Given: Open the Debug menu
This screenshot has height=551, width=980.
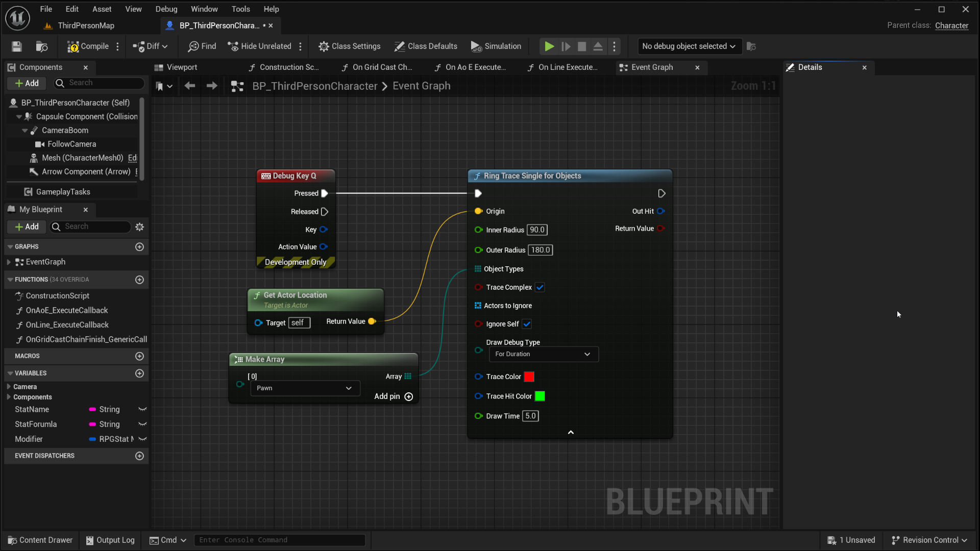Looking at the screenshot, I should (x=166, y=9).
